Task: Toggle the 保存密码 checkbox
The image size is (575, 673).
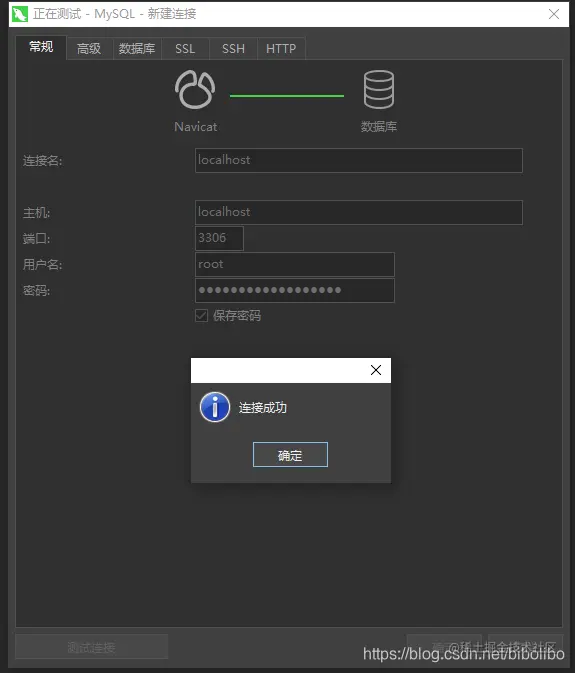Action: 201,315
